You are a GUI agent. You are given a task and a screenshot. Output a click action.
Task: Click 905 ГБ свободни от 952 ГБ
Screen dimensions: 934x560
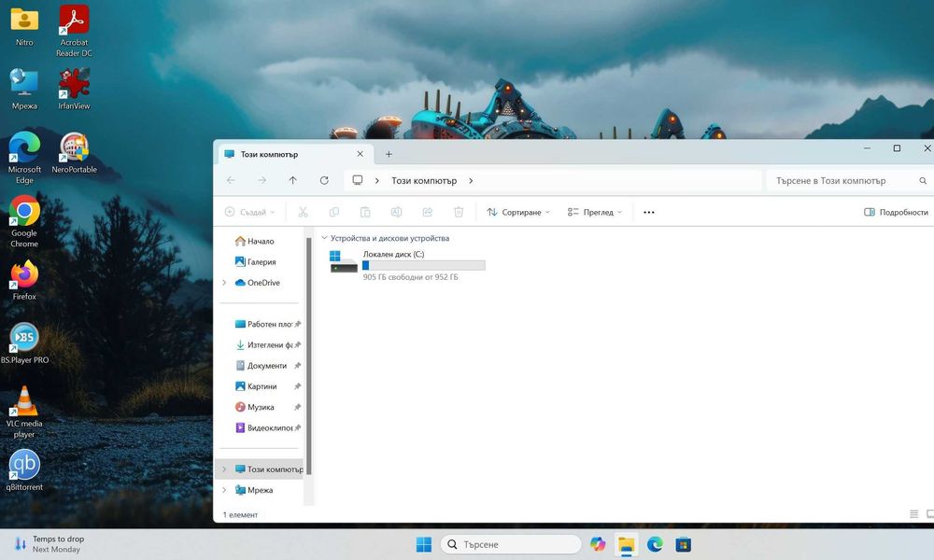tap(410, 277)
